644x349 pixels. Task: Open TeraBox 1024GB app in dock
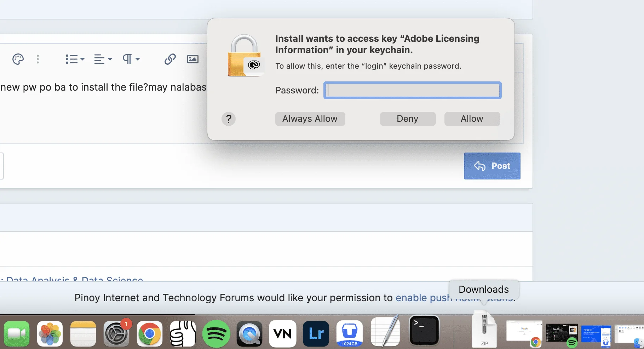coord(349,334)
